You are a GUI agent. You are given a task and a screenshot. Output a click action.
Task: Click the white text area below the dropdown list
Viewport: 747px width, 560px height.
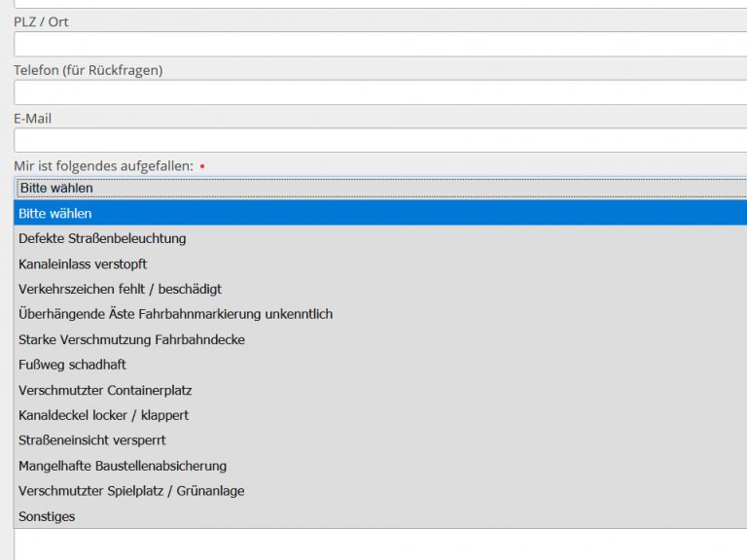click(x=379, y=544)
